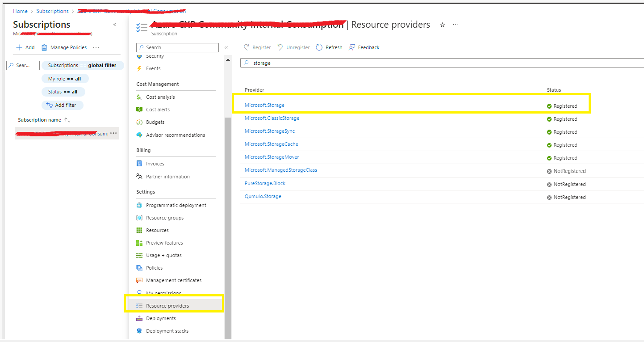Image resolution: width=644 pixels, height=342 pixels.
Task: Open the 'My role == all' filter
Action: [65, 78]
